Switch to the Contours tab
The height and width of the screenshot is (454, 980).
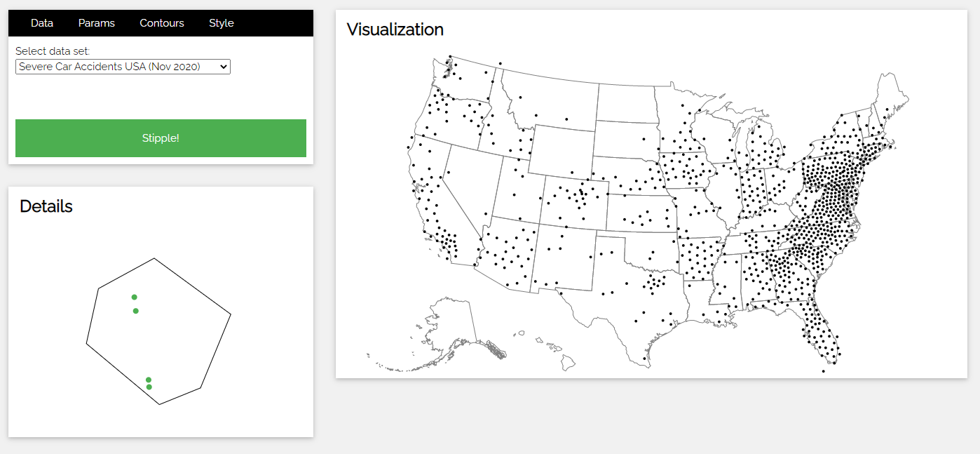pos(162,23)
